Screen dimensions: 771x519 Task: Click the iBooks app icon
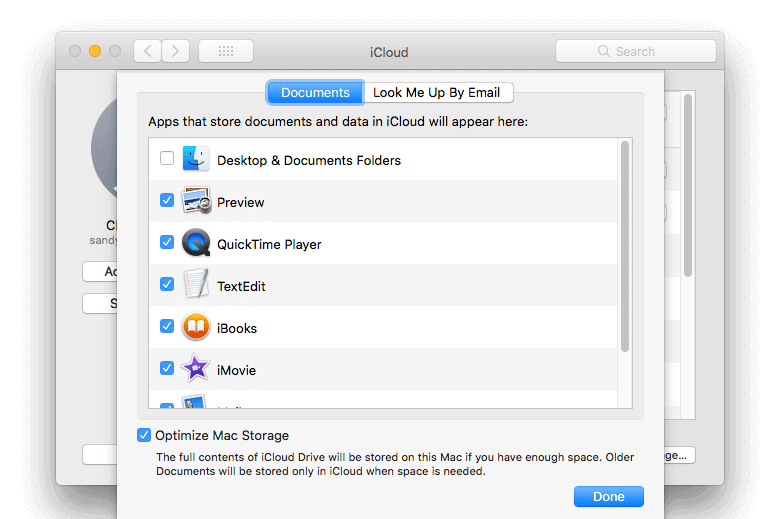point(196,326)
